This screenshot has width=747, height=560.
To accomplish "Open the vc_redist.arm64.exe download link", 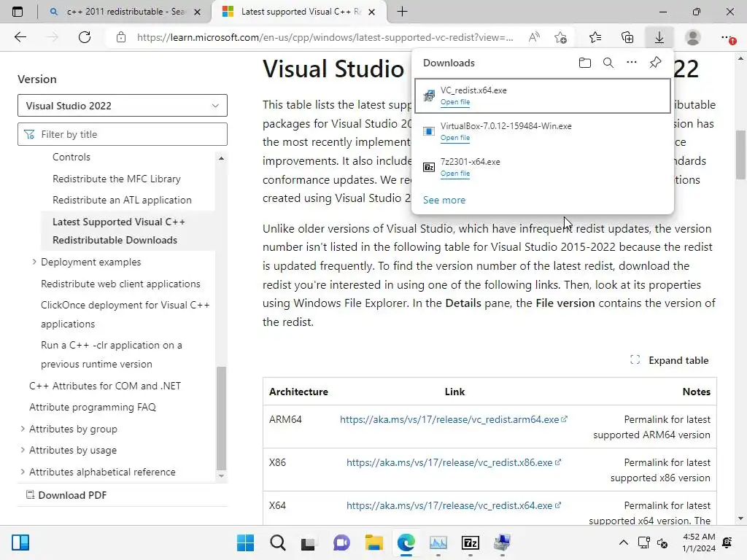I will [454, 419].
